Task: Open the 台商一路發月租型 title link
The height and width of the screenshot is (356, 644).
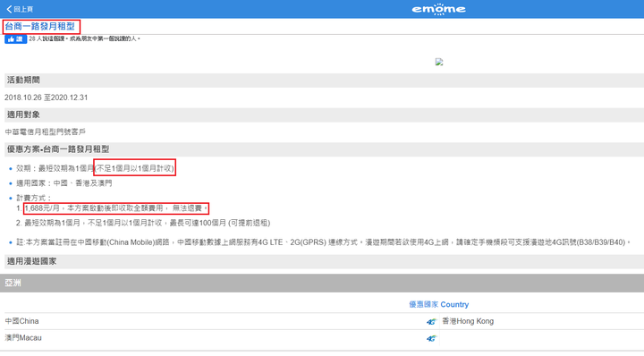Action: click(40, 26)
